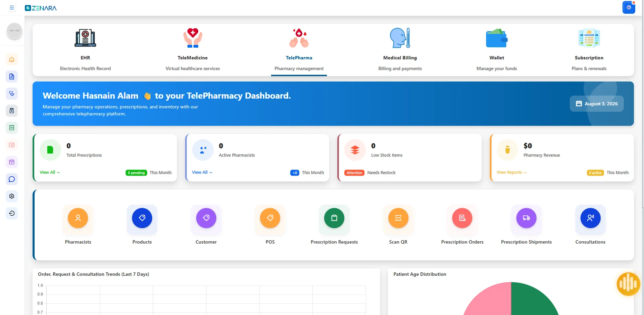The height and width of the screenshot is (315, 644).
Task: Click the orange voice assistant button
Action: [628, 284]
